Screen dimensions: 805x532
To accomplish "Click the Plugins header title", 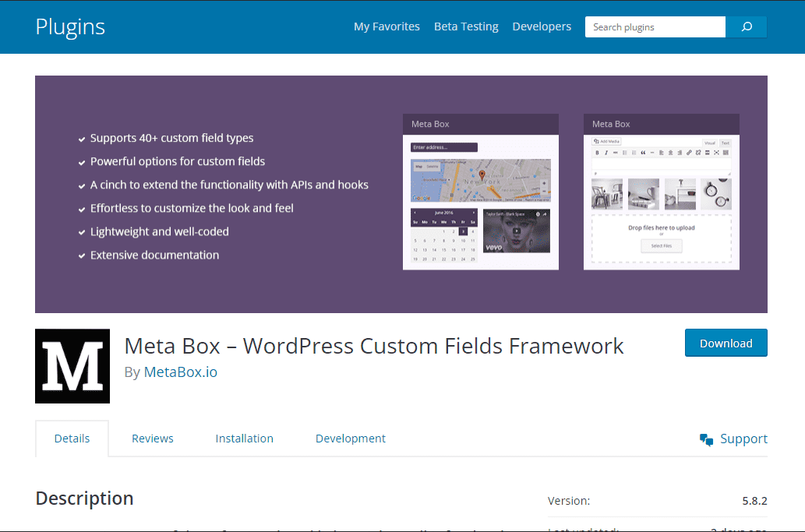I will tap(70, 26).
